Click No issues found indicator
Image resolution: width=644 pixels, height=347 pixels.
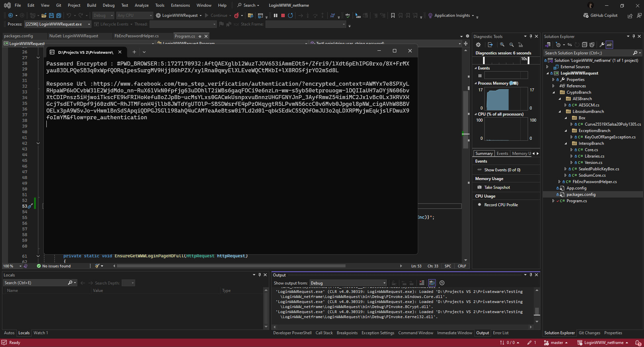54,266
